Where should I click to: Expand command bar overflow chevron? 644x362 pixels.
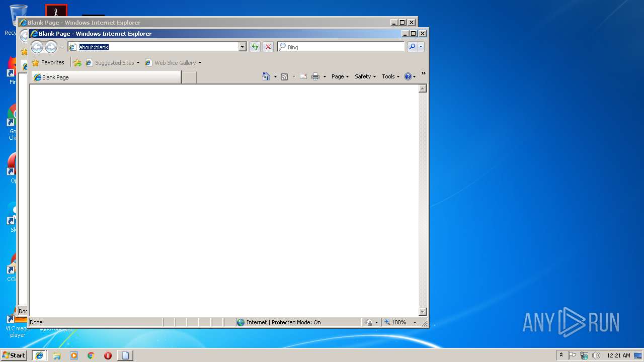click(424, 73)
